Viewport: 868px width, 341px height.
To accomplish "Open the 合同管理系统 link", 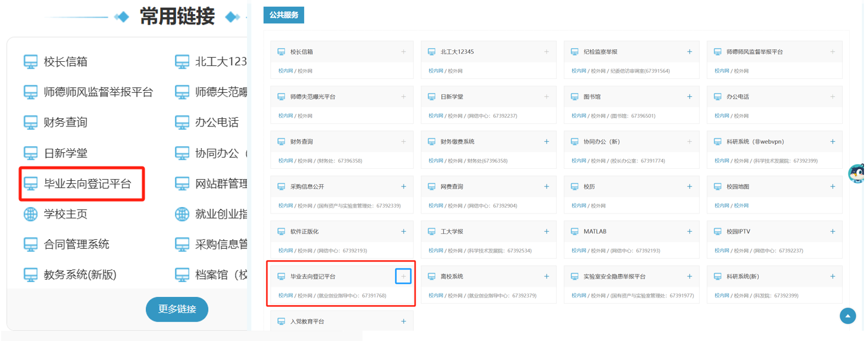I will (x=76, y=244).
